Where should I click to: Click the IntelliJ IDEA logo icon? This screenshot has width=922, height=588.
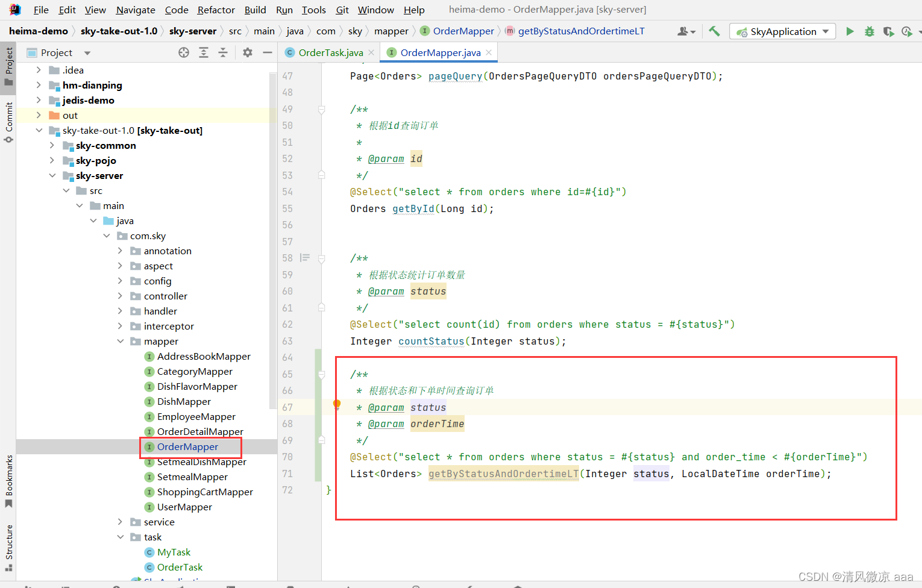click(x=15, y=10)
